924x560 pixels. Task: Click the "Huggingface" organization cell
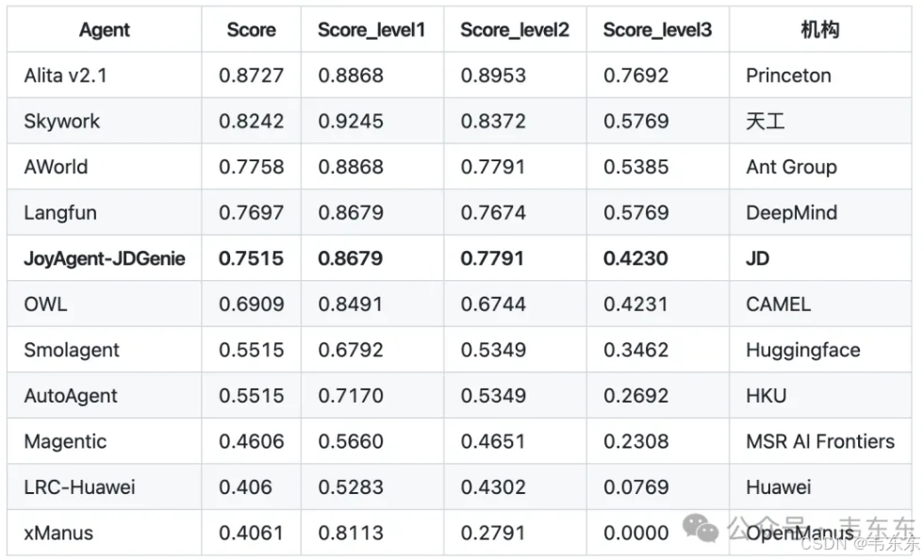pos(803,350)
